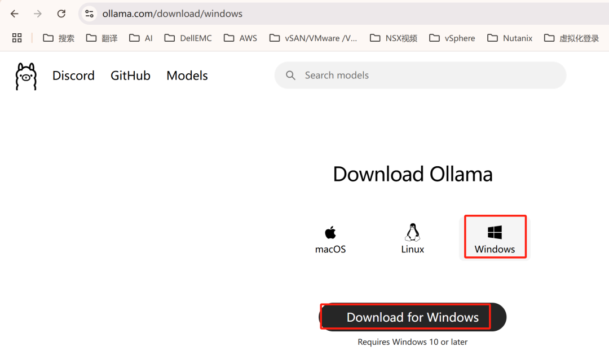Open the apps grid icon in bookmarks bar
609x364 pixels.
coord(17,38)
